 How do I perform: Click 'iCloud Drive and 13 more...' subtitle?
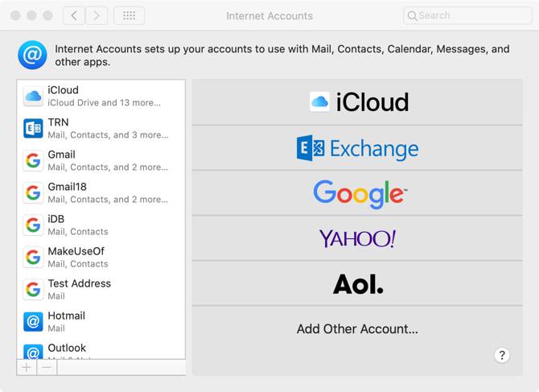tap(104, 103)
